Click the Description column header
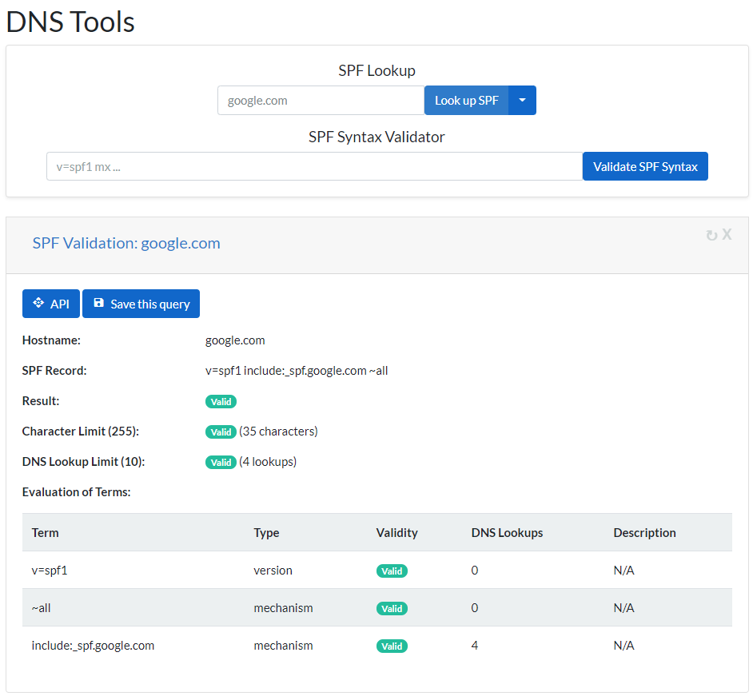 pos(644,533)
